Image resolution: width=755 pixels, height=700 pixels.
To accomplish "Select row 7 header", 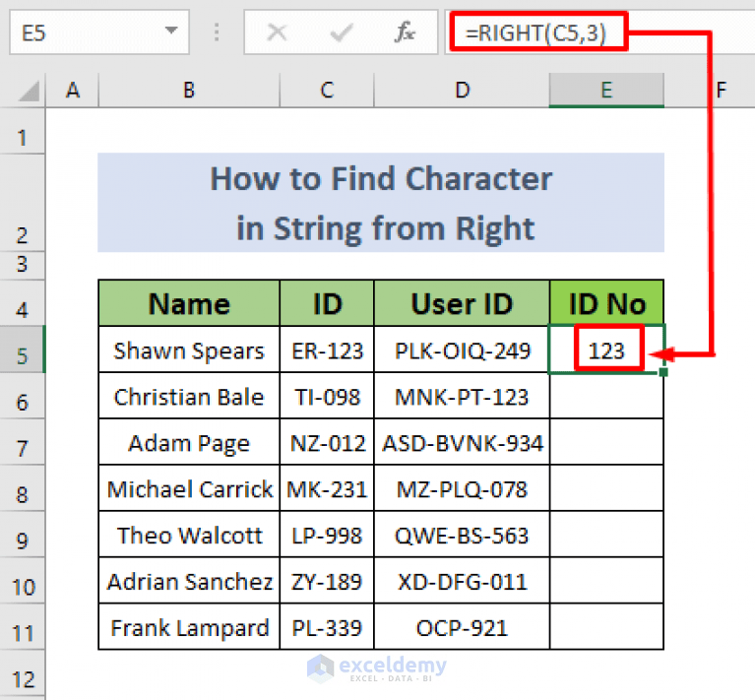I will (x=23, y=441).
